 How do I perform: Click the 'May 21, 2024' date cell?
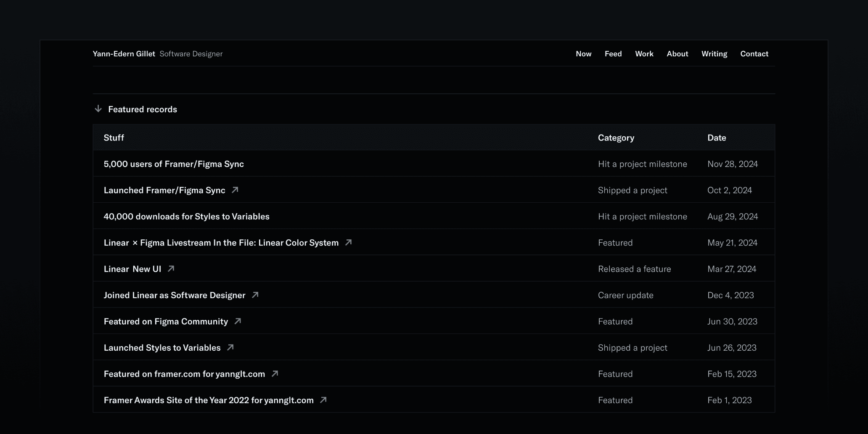732,243
